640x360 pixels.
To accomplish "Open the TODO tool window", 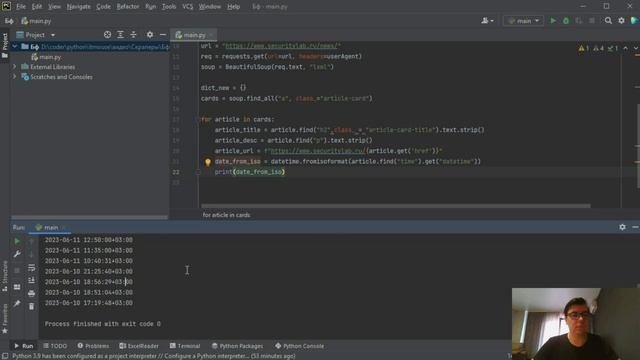I will point(55,346).
